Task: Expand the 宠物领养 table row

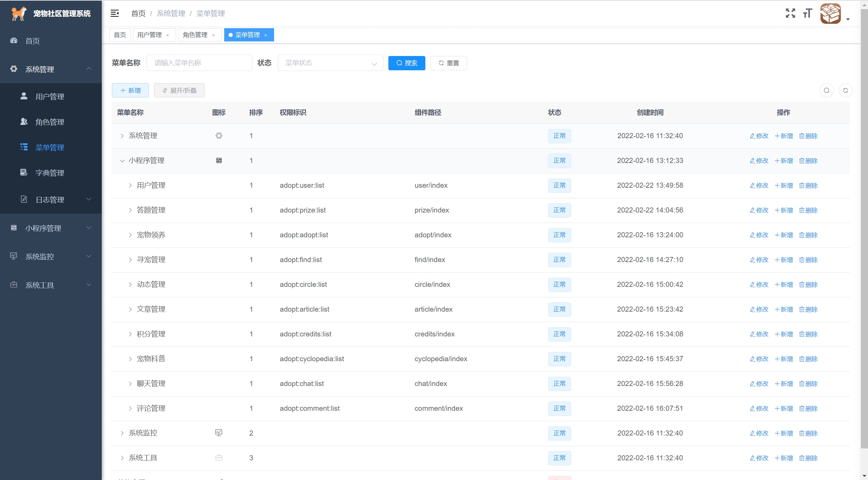Action: pyautogui.click(x=130, y=235)
